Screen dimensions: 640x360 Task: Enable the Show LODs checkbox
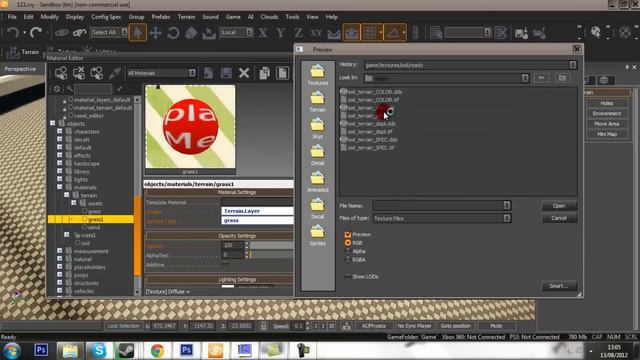click(347, 277)
